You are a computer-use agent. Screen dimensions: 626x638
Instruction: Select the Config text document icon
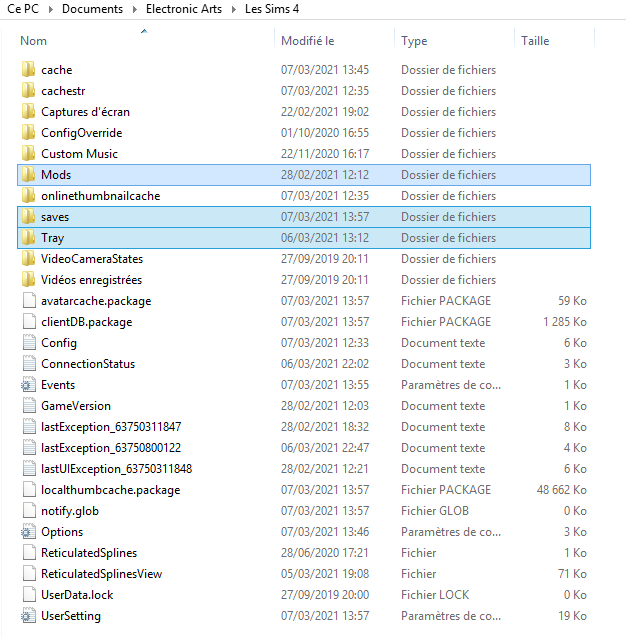coord(28,343)
